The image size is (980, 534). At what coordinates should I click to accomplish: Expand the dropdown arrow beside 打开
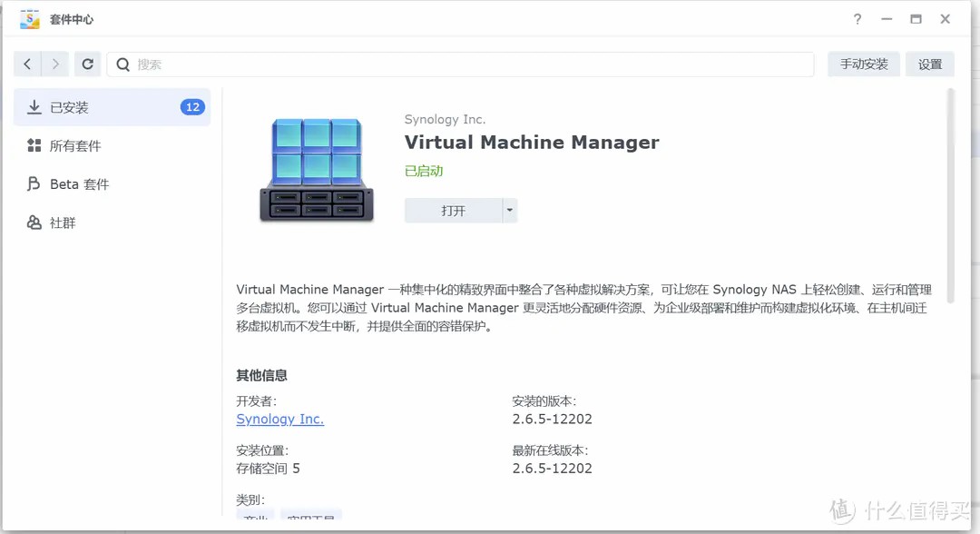(510, 211)
